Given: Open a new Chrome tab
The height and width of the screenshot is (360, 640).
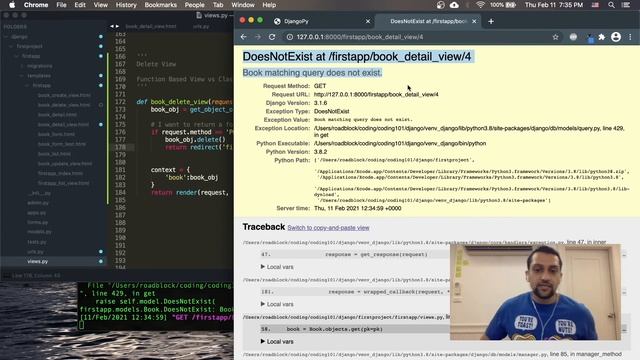Looking at the screenshot, I should tap(491, 21).
